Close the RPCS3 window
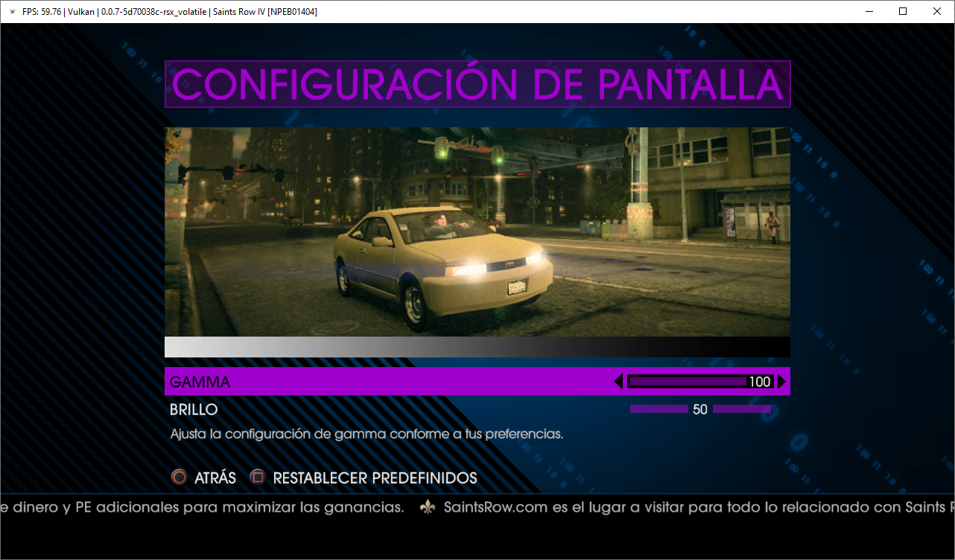This screenshot has width=955, height=560. [937, 11]
